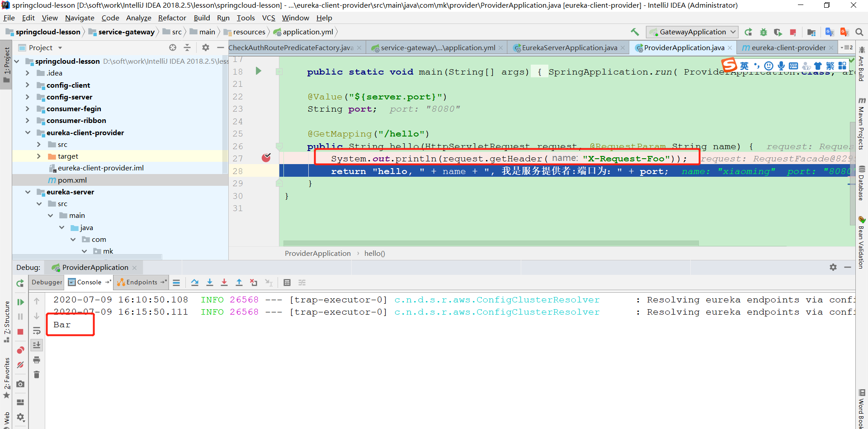Screen dimensions: 868x429
Task: Click the View Breakpoints icon
Action: point(20,350)
